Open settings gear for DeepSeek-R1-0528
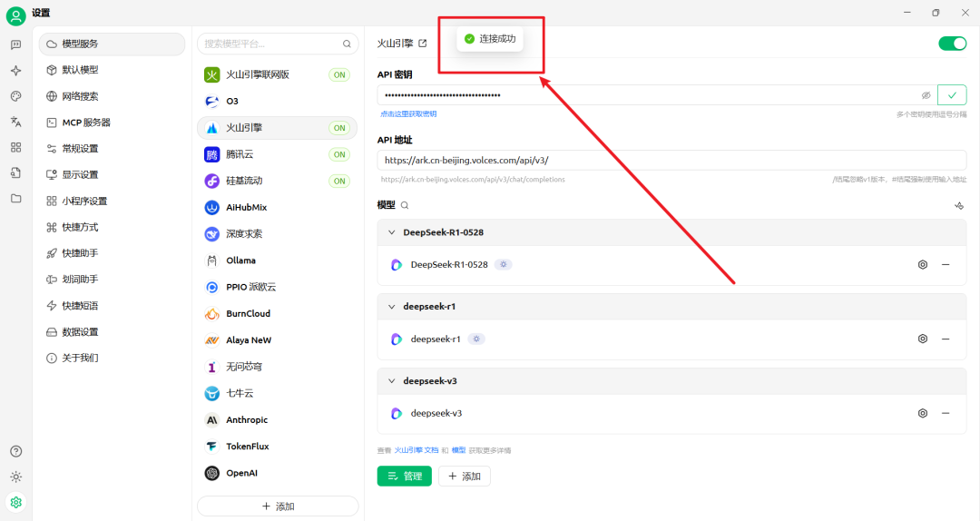The height and width of the screenshot is (521, 980). tap(923, 264)
